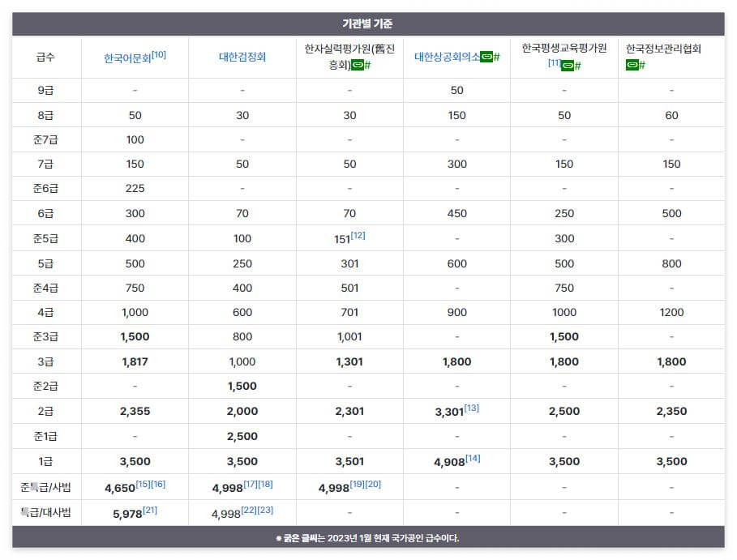Select the 1급 row label

tap(45, 462)
